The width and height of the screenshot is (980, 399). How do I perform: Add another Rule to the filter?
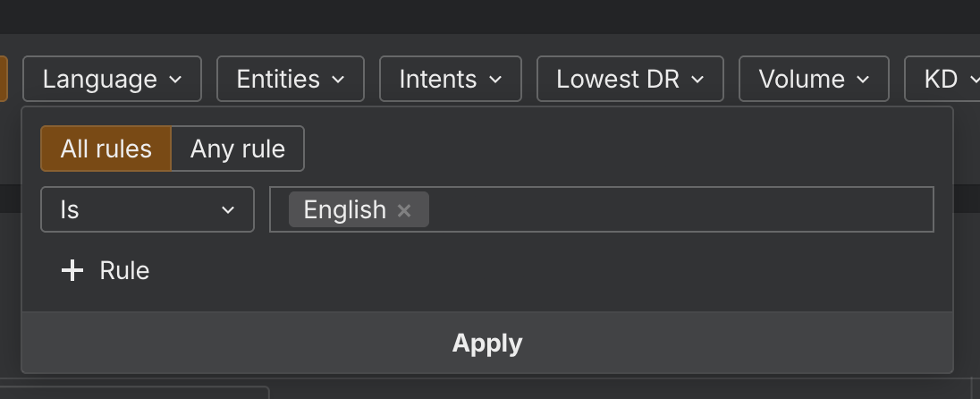[x=106, y=271]
